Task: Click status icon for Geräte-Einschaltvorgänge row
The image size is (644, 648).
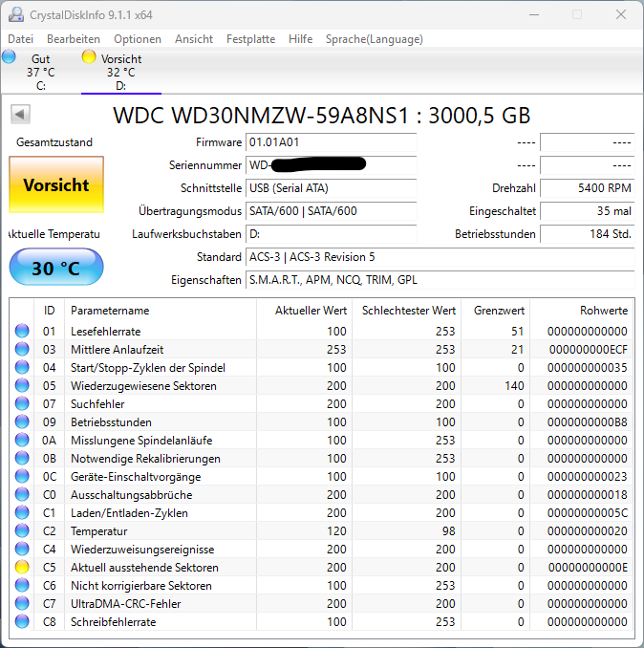Action: point(22,477)
